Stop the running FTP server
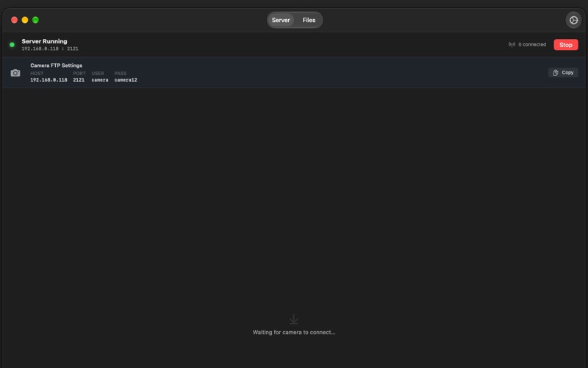 click(x=565, y=45)
